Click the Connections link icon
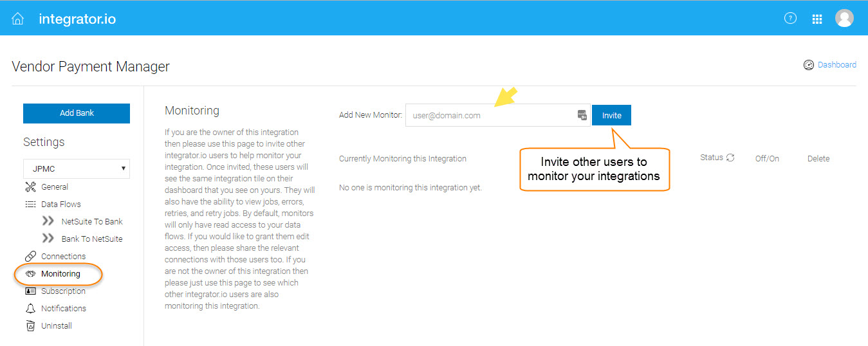The height and width of the screenshot is (346, 868). [x=30, y=257]
